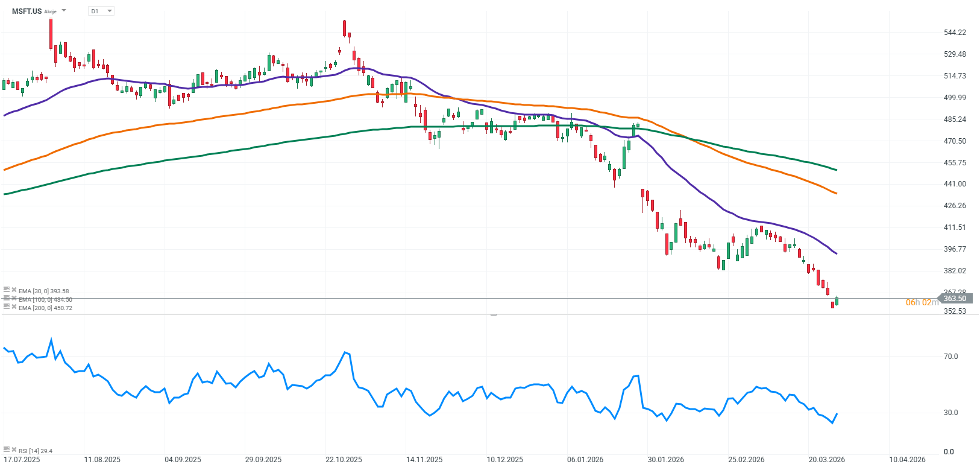This screenshot has height=470, width=980.
Task: Click the current price tag 363.50
Action: click(x=954, y=299)
